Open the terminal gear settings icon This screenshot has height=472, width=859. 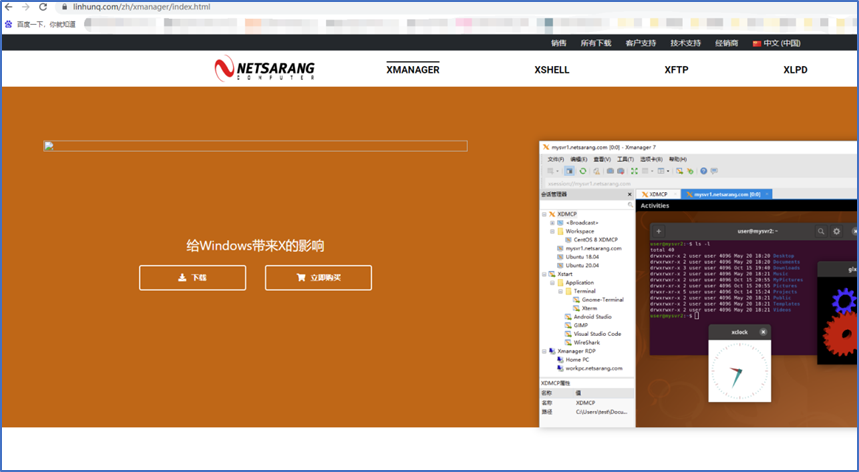pos(837,231)
